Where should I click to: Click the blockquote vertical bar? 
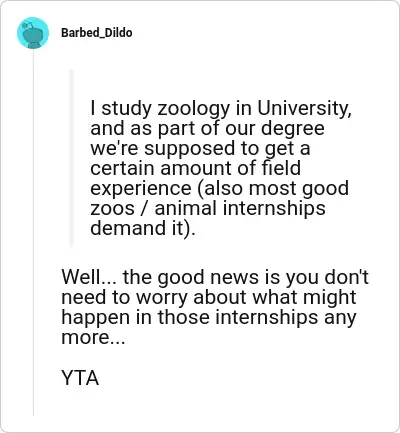[71, 158]
